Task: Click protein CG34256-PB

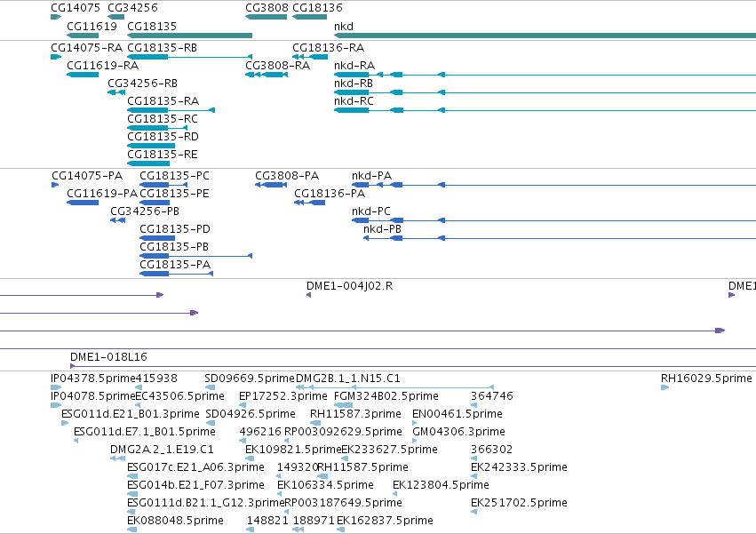Action: click(117, 220)
